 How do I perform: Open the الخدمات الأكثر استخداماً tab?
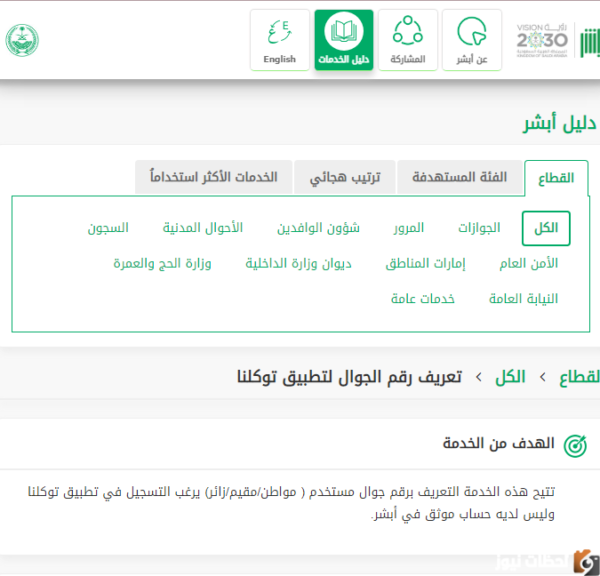coord(214,177)
